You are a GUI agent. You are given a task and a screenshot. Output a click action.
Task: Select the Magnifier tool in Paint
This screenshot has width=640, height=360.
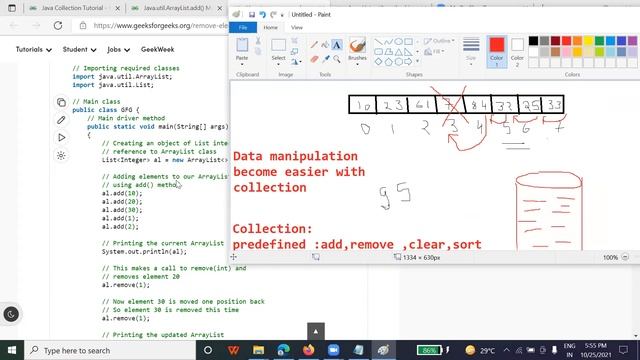coord(337,59)
